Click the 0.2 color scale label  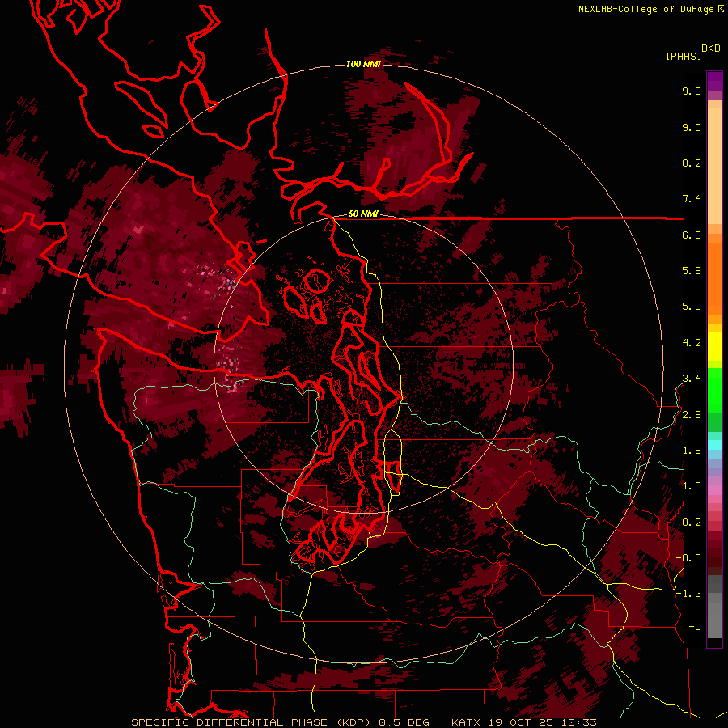pyautogui.click(x=692, y=523)
